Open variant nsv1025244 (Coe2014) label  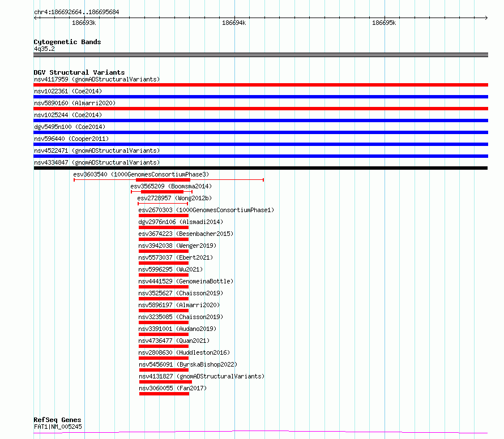pyautogui.click(x=68, y=115)
